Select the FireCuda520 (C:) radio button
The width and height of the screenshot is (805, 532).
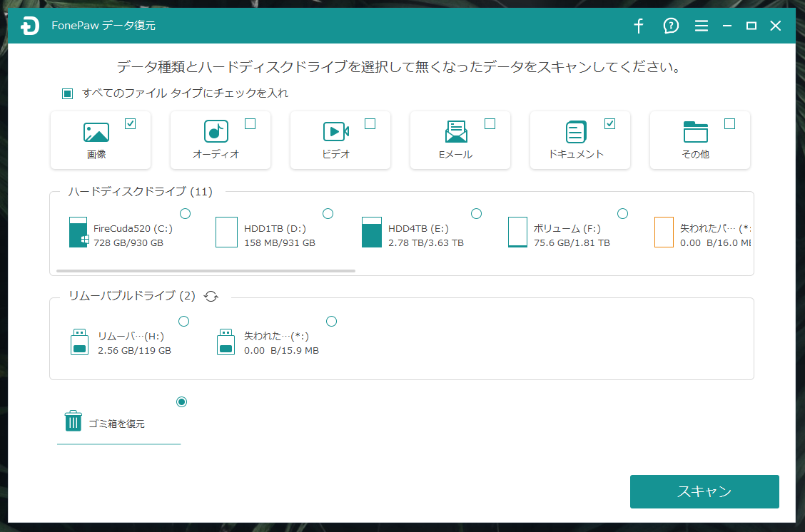(x=186, y=213)
